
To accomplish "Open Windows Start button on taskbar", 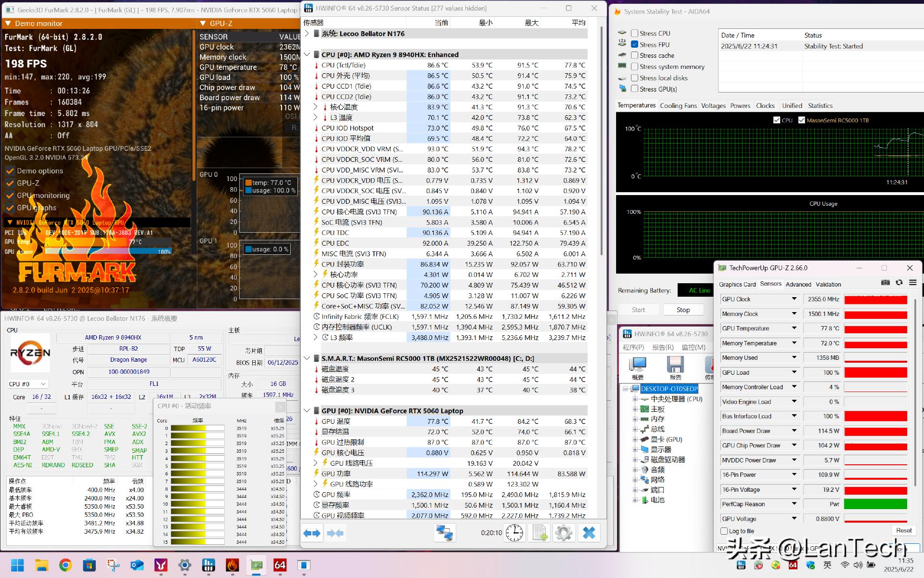I will [x=18, y=565].
